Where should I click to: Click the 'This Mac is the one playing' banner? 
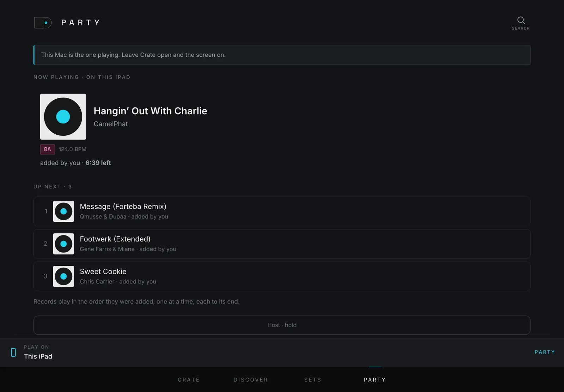282,55
